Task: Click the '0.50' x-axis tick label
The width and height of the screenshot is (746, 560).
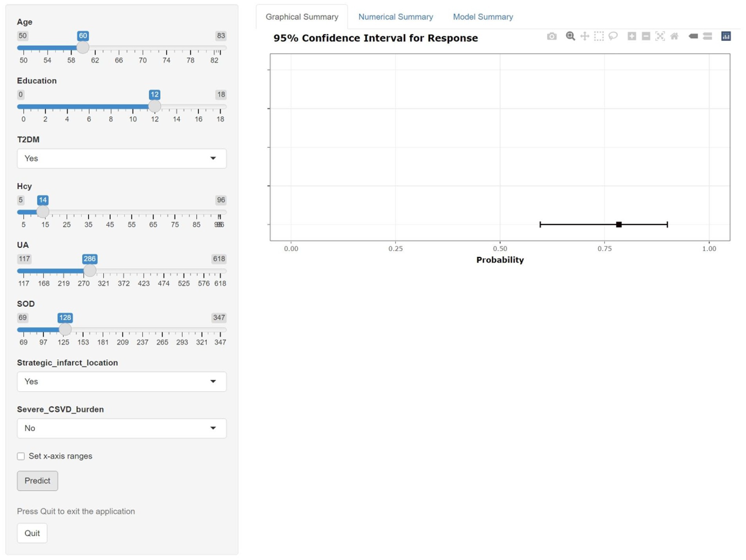Action: [500, 248]
